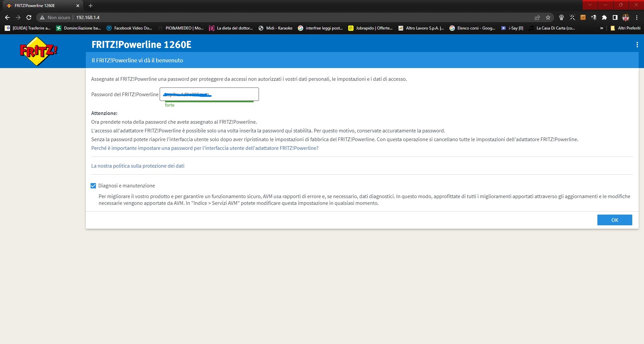Click the green password strength bar
This screenshot has width=644, height=344.
[x=209, y=101]
